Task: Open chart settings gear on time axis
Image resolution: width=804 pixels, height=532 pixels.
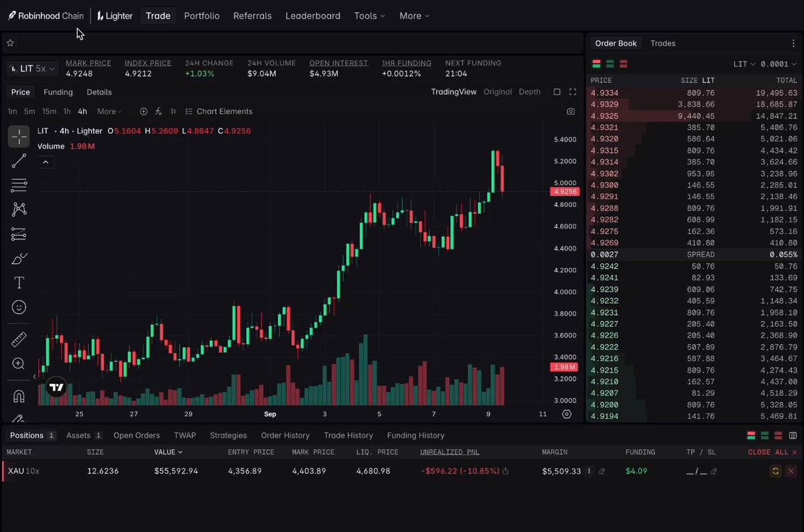Action: [567, 414]
